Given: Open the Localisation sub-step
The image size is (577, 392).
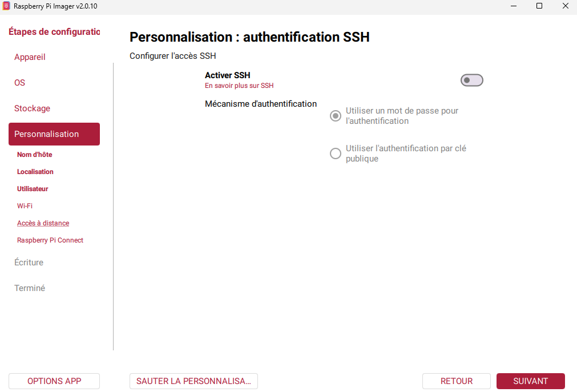Looking at the screenshot, I should point(35,172).
